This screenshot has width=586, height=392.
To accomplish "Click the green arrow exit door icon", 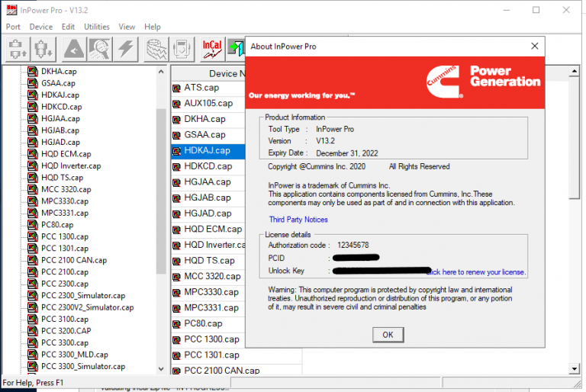I will [x=237, y=49].
